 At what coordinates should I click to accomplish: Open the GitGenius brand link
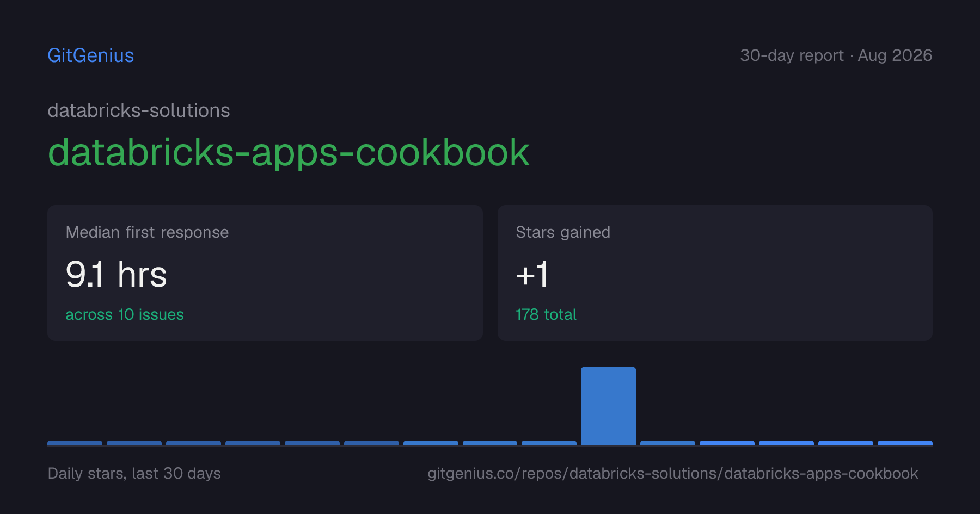pyautogui.click(x=91, y=55)
